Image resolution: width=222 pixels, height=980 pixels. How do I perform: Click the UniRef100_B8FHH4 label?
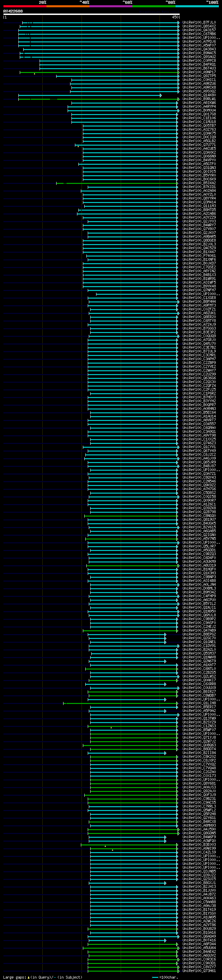199,301
